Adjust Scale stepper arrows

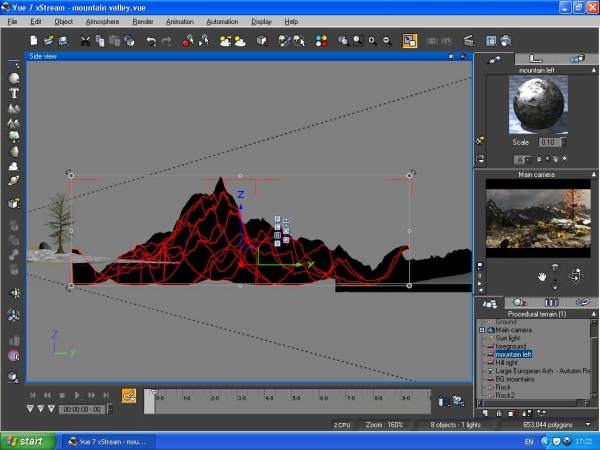563,142
